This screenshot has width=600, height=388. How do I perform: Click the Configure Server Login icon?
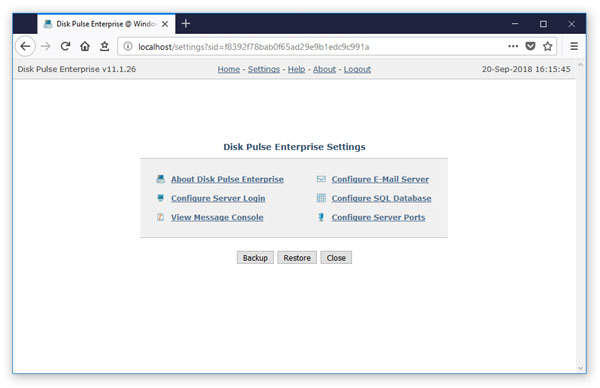[160, 198]
